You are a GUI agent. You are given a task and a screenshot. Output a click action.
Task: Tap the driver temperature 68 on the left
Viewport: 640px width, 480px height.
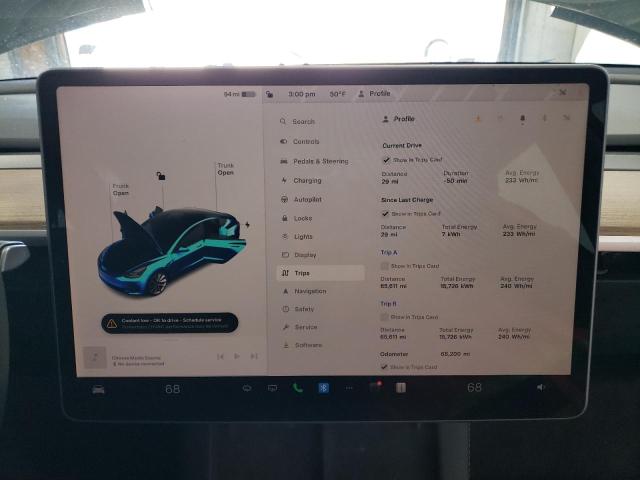172,389
